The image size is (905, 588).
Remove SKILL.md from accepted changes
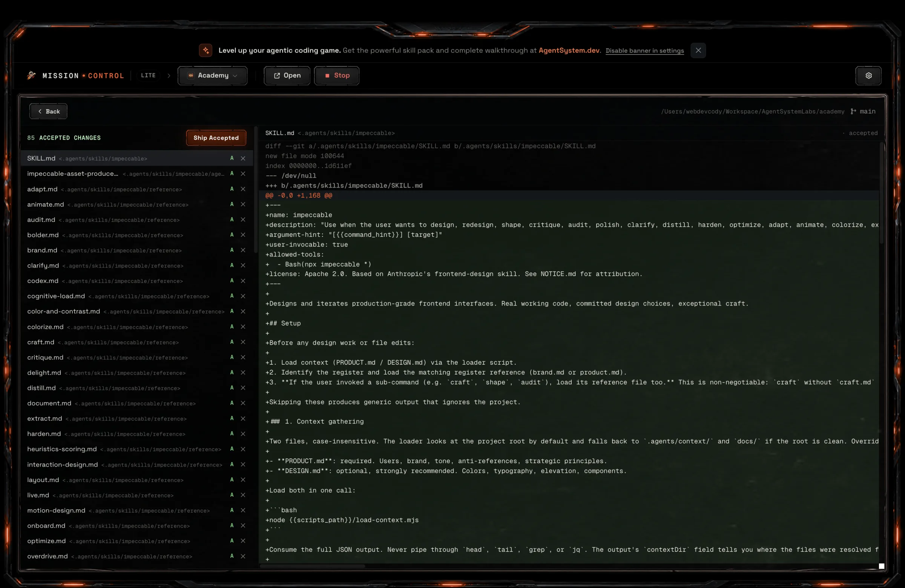(243, 158)
